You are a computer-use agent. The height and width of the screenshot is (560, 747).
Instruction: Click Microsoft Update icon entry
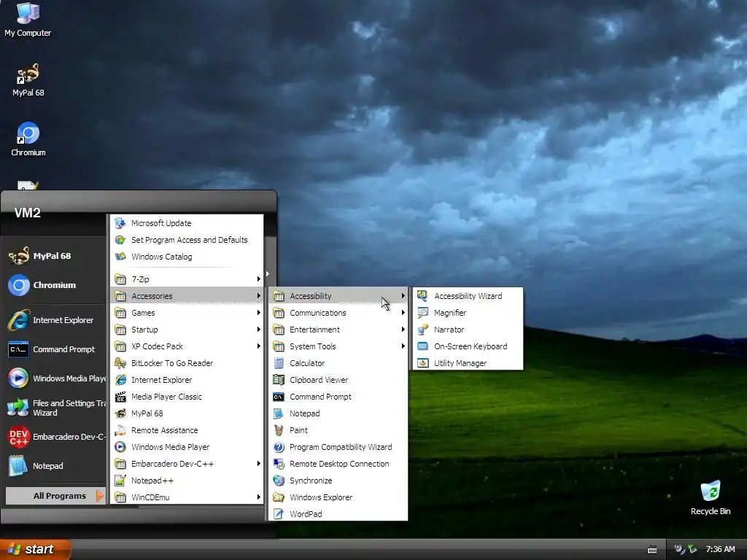click(x=187, y=223)
